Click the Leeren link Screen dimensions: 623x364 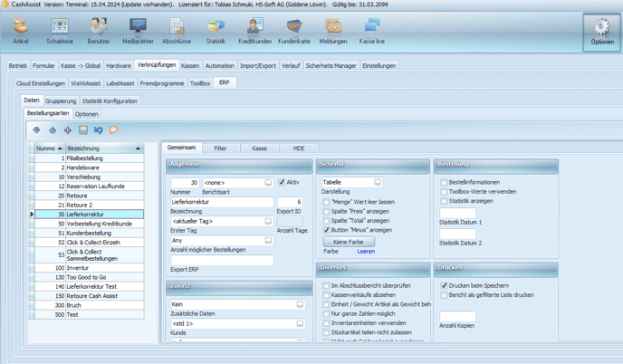tap(366, 252)
